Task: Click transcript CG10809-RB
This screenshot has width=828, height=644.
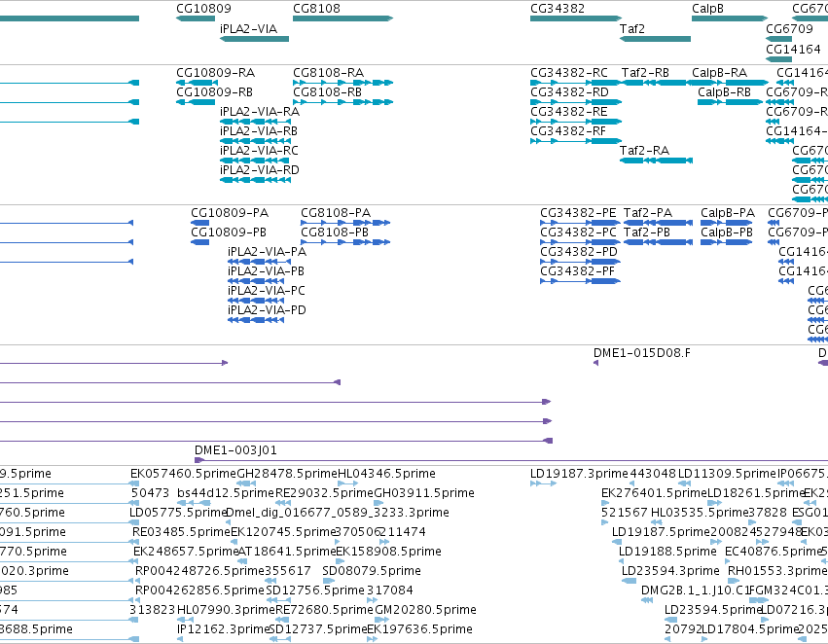Action: tap(196, 102)
